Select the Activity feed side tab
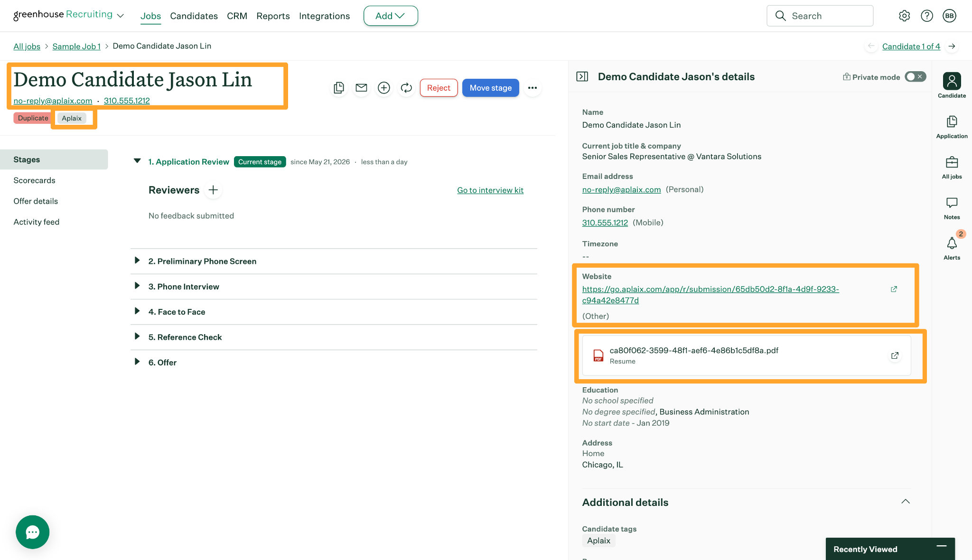 click(36, 222)
